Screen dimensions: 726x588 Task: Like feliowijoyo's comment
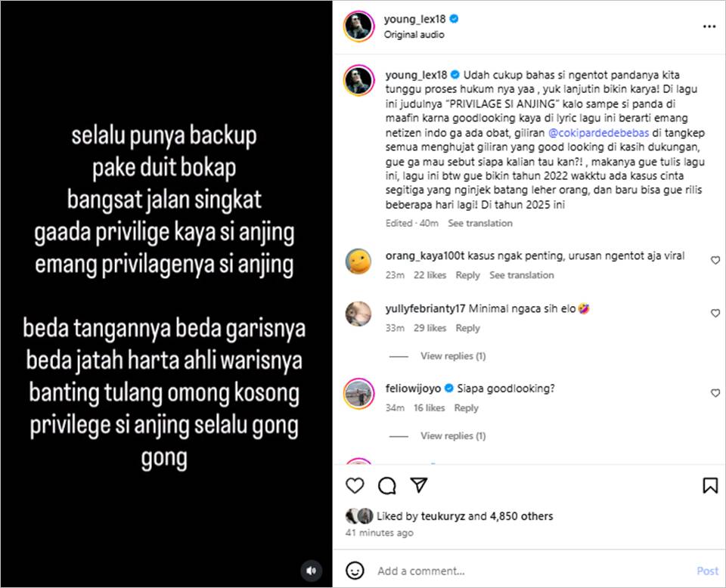(715, 393)
